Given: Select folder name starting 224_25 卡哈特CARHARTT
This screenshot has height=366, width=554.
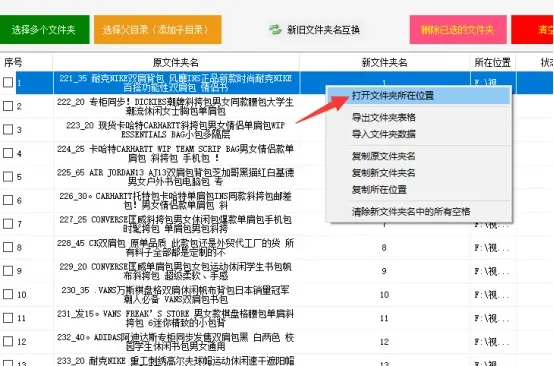Looking at the screenshot, I should click(176, 153).
